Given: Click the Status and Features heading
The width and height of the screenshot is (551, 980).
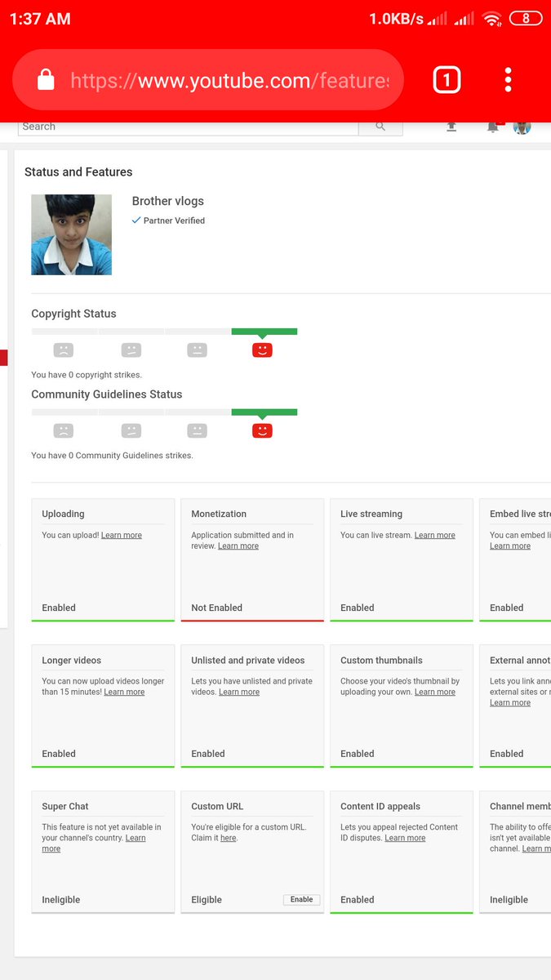Looking at the screenshot, I should pyautogui.click(x=78, y=171).
